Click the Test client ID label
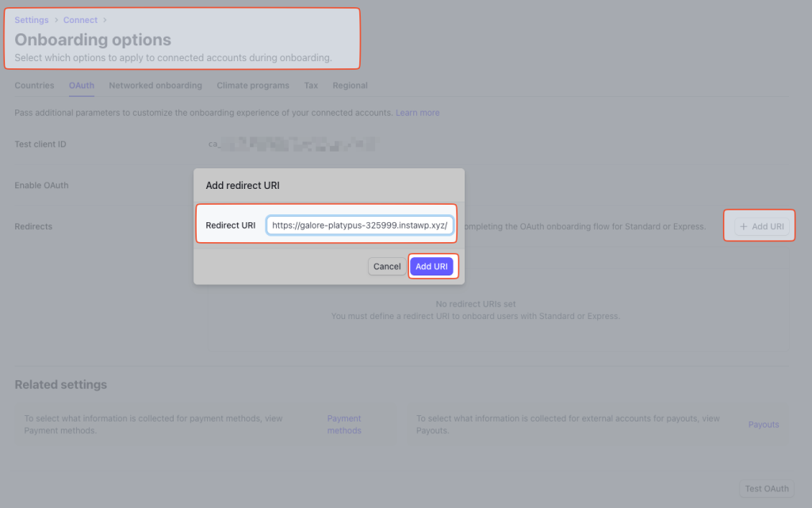 pyautogui.click(x=40, y=144)
